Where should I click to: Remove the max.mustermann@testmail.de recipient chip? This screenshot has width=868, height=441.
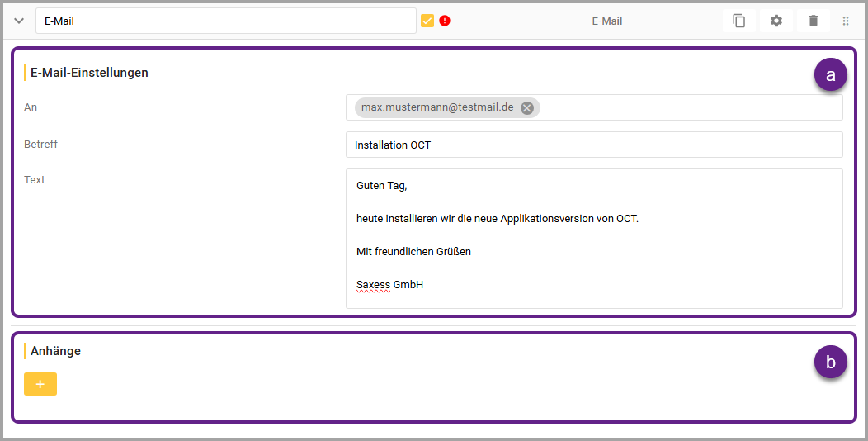(x=527, y=108)
